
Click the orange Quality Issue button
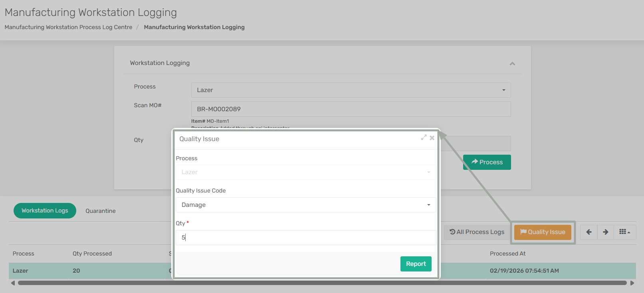(543, 232)
